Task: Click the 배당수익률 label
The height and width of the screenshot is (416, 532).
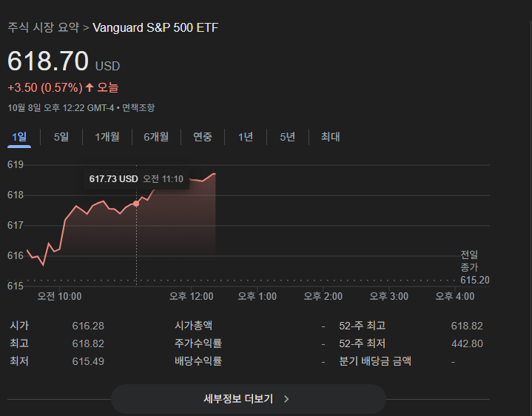Action: click(198, 361)
